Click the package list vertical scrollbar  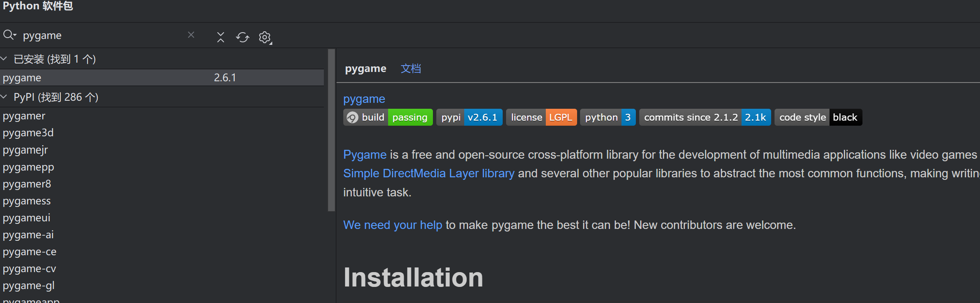point(331,130)
